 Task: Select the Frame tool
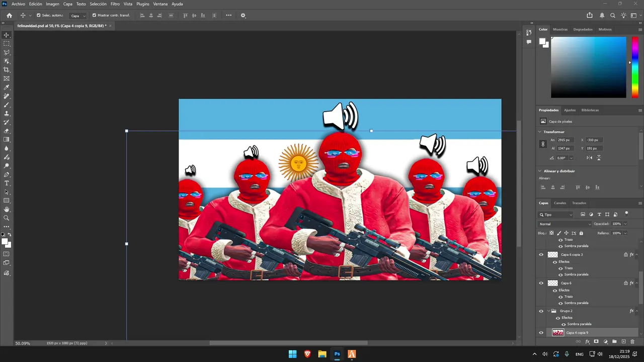tap(7, 78)
